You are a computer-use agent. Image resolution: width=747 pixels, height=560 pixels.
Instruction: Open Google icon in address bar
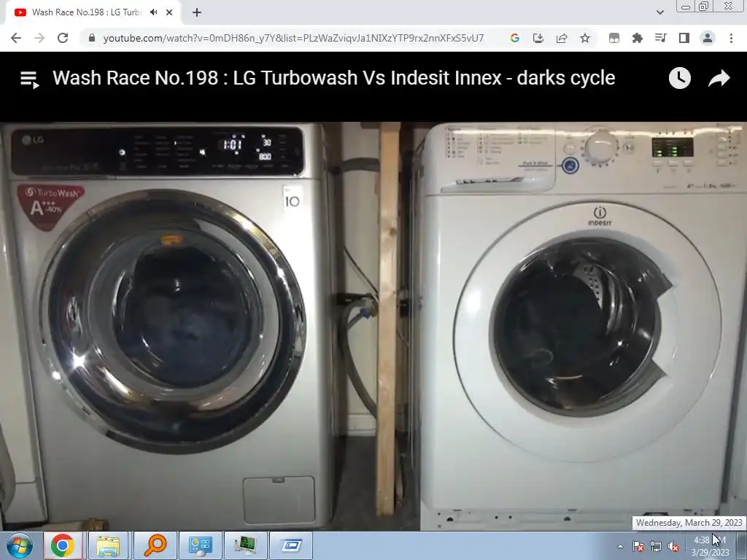[x=514, y=38]
